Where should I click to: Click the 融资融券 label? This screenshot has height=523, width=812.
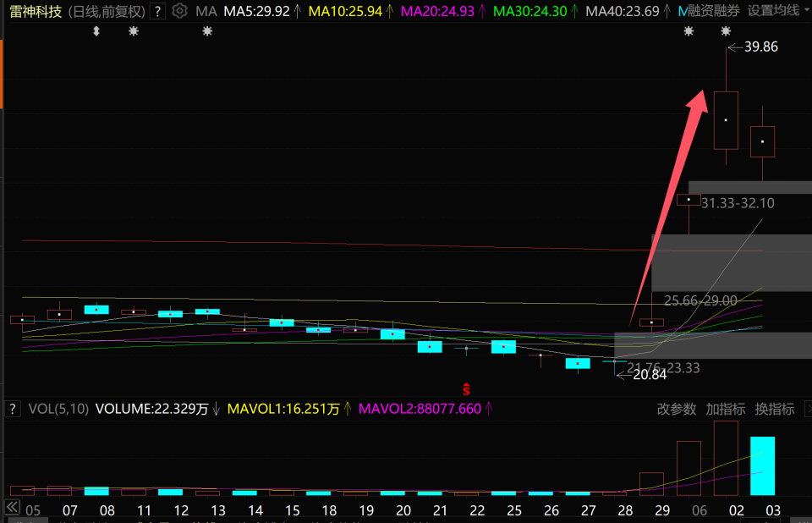pos(714,10)
